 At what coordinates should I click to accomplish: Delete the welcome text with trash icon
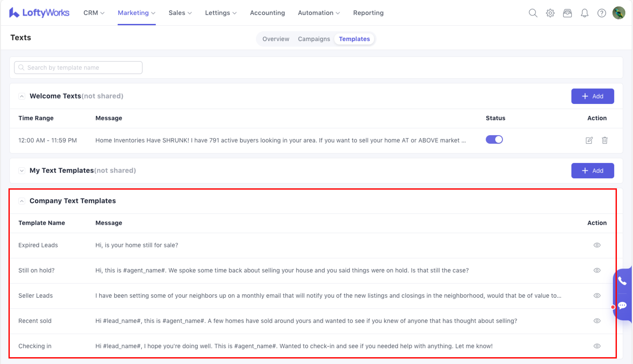tap(605, 140)
